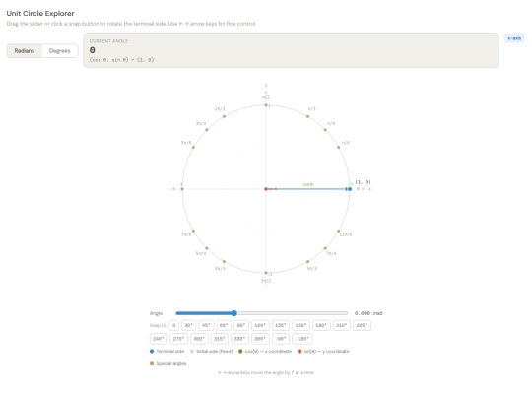Click the 'cos θ' label on radius
The width and height of the screenshot is (532, 399).
tap(307, 184)
